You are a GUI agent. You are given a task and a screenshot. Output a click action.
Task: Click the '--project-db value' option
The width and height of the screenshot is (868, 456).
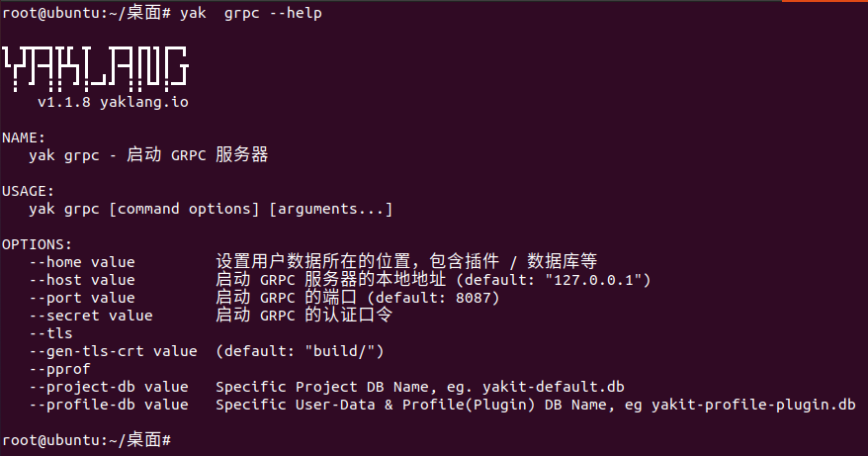tap(109, 387)
